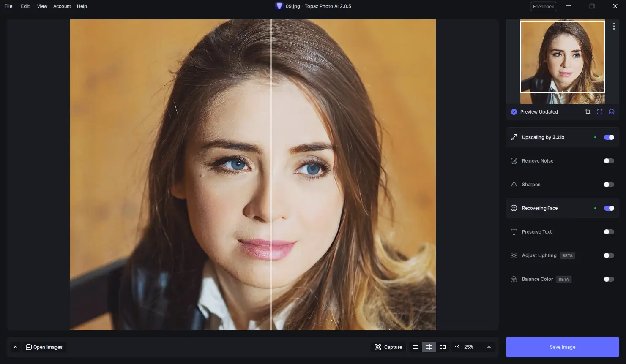Open the Account menu
Viewport: 626px width, 364px height.
tap(62, 6)
